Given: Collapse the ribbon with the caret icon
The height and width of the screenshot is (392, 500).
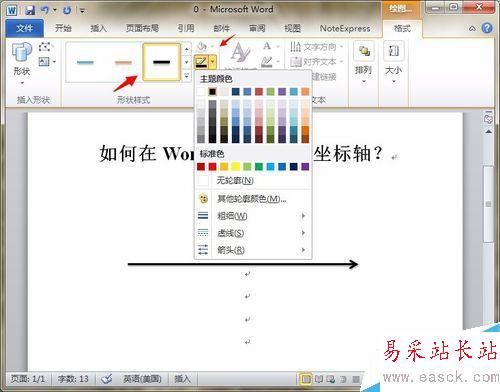Looking at the screenshot, I should 472,29.
